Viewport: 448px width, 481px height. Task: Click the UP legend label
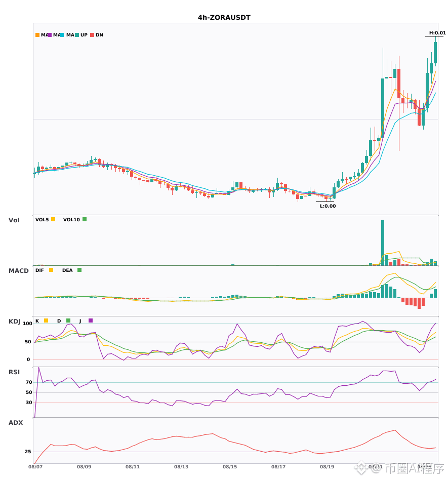(x=84, y=35)
